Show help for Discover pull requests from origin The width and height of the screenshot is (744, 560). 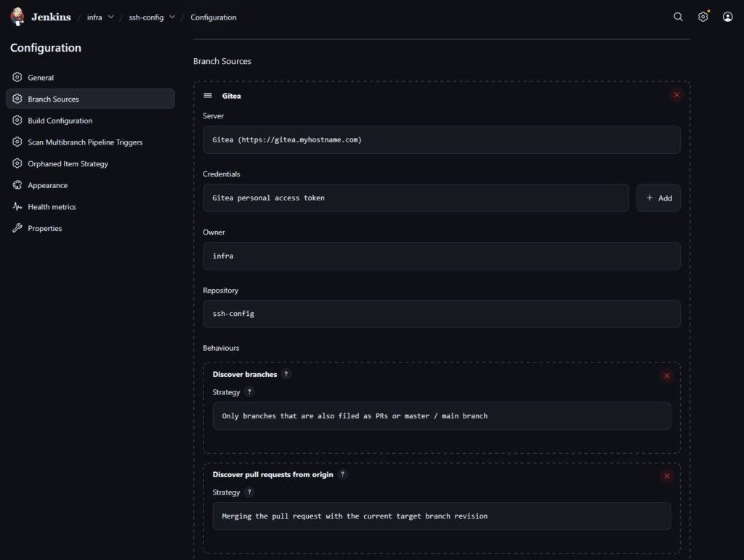343,474
